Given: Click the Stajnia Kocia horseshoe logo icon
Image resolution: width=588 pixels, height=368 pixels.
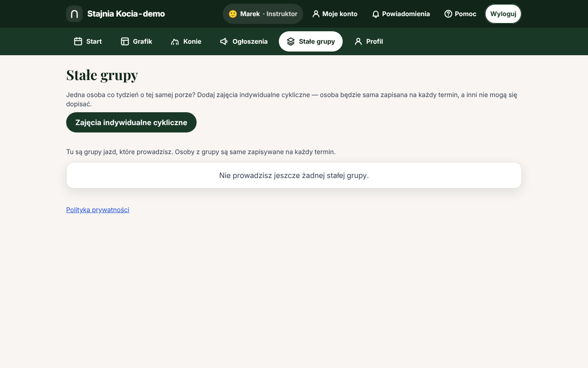Looking at the screenshot, I should 74,14.
